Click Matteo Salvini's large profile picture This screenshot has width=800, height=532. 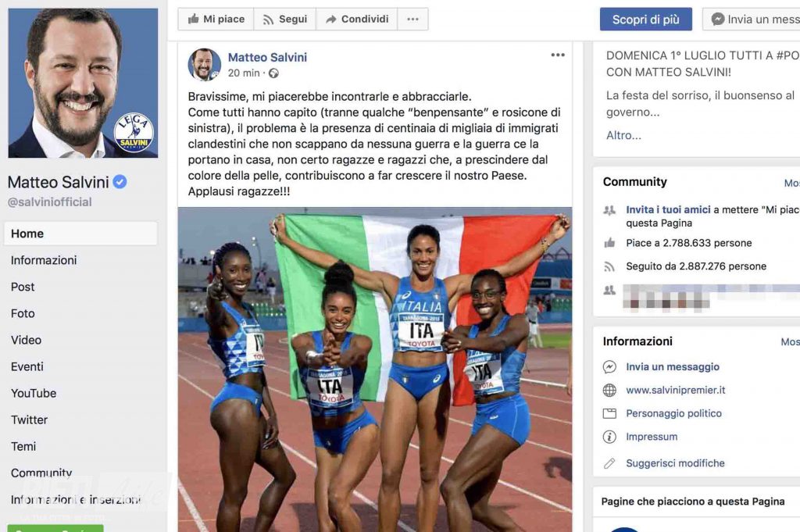[x=83, y=83]
